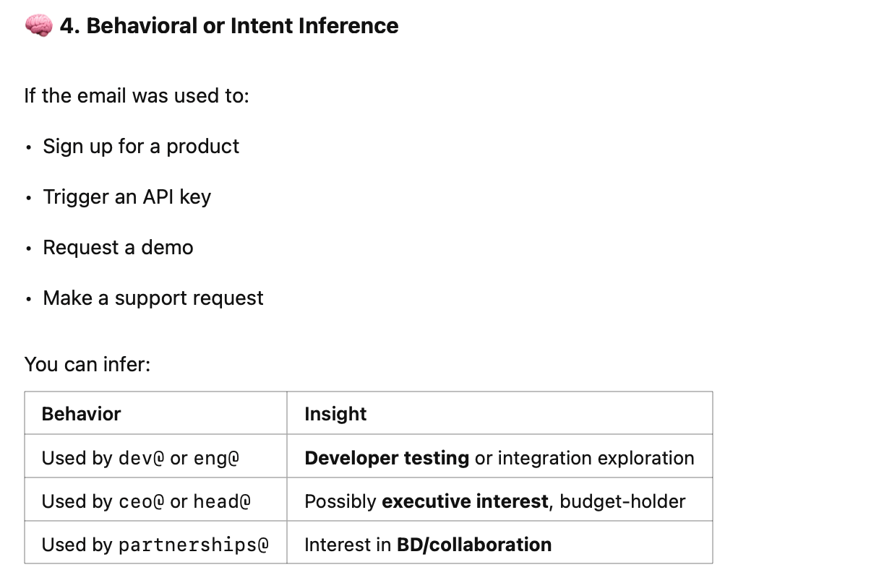This screenshot has width=879, height=588.
Task: Click the bold 'executive interest' text
Action: [x=465, y=501]
